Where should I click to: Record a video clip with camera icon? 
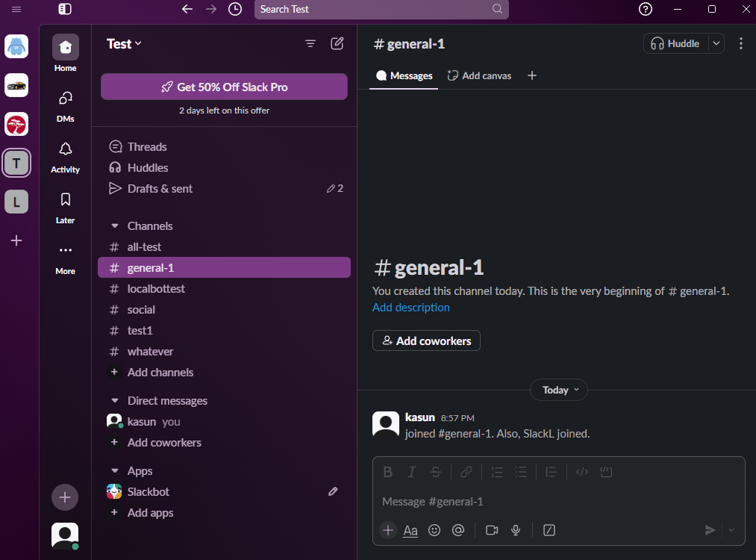point(492,530)
